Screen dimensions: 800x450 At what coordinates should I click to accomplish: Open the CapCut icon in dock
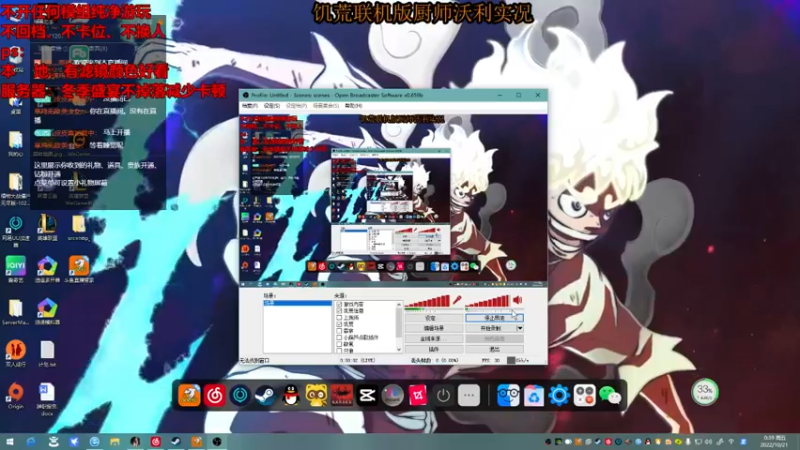pyautogui.click(x=367, y=395)
